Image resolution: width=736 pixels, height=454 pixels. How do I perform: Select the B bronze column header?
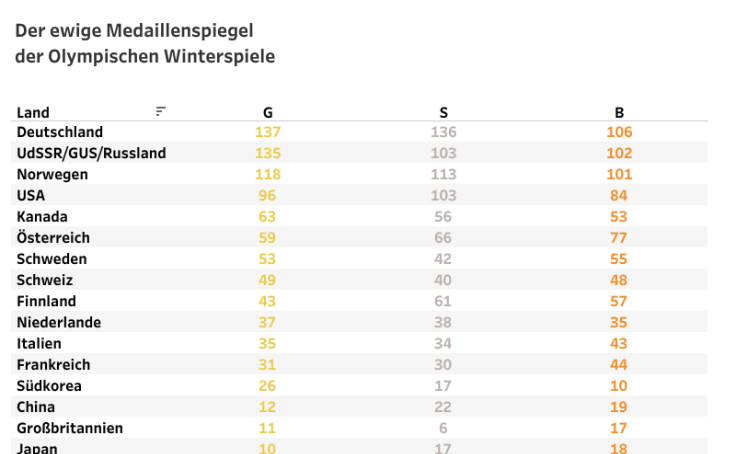coord(619,113)
